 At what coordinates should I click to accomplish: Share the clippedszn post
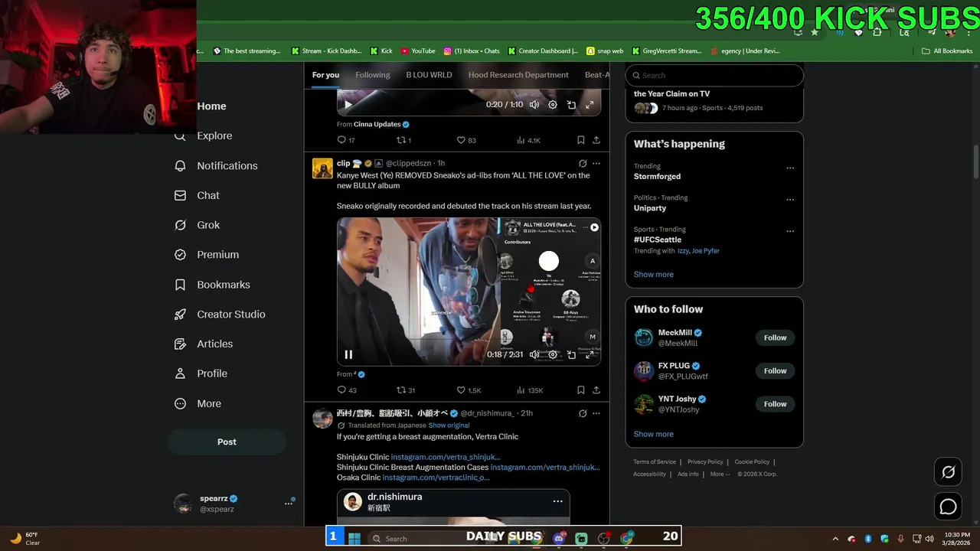(596, 390)
